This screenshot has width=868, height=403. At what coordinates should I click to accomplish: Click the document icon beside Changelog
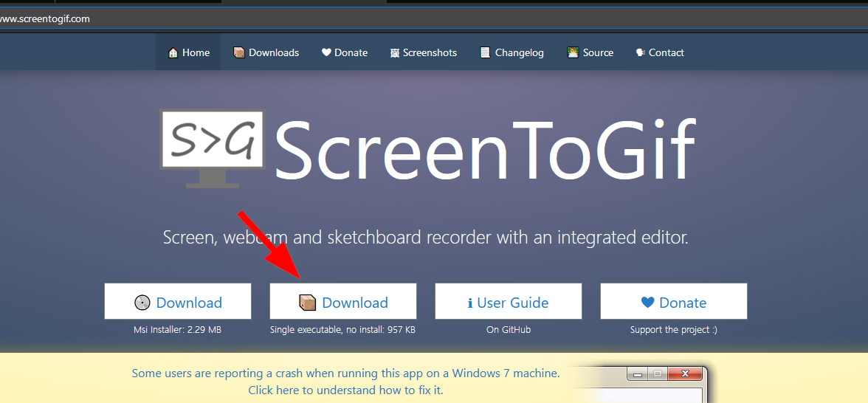(485, 52)
